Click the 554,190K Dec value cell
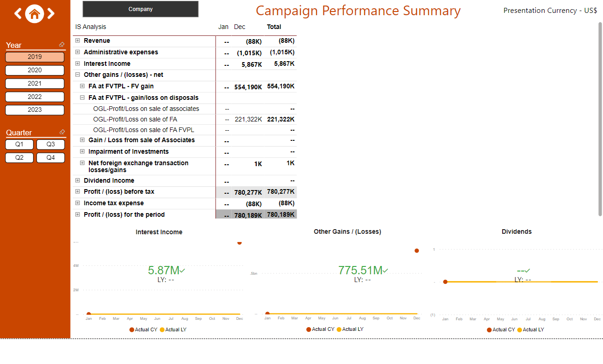 (248, 87)
